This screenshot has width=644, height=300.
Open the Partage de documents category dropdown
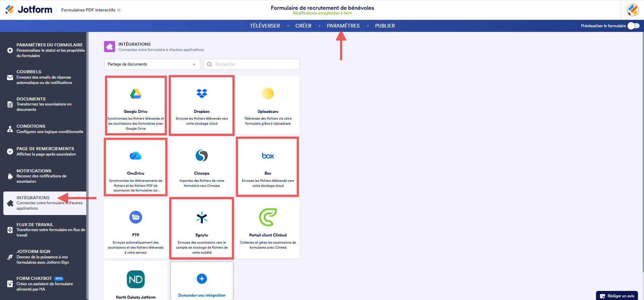pos(152,64)
